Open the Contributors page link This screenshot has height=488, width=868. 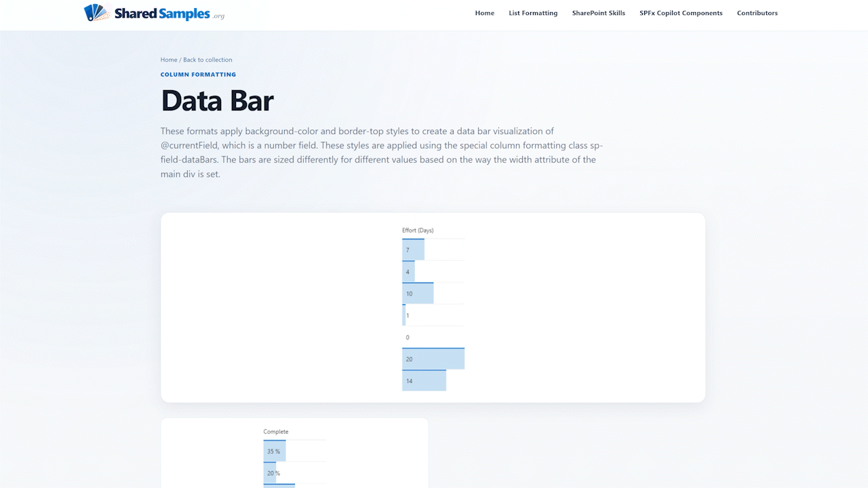pos(757,13)
